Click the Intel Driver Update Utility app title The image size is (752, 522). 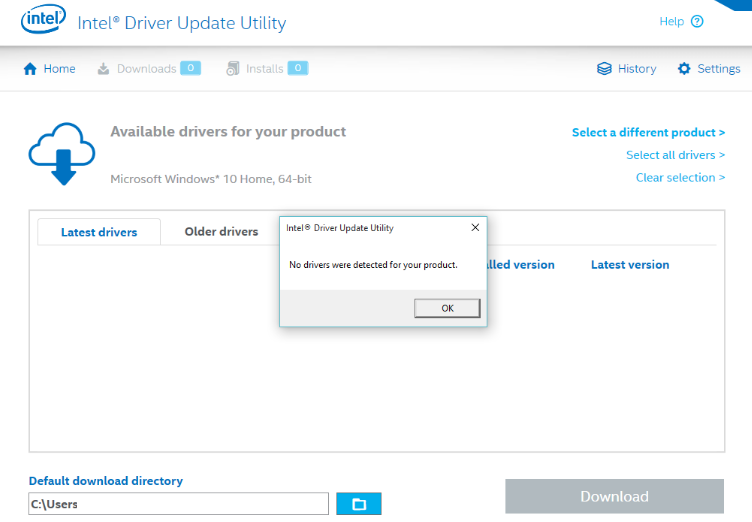click(182, 23)
